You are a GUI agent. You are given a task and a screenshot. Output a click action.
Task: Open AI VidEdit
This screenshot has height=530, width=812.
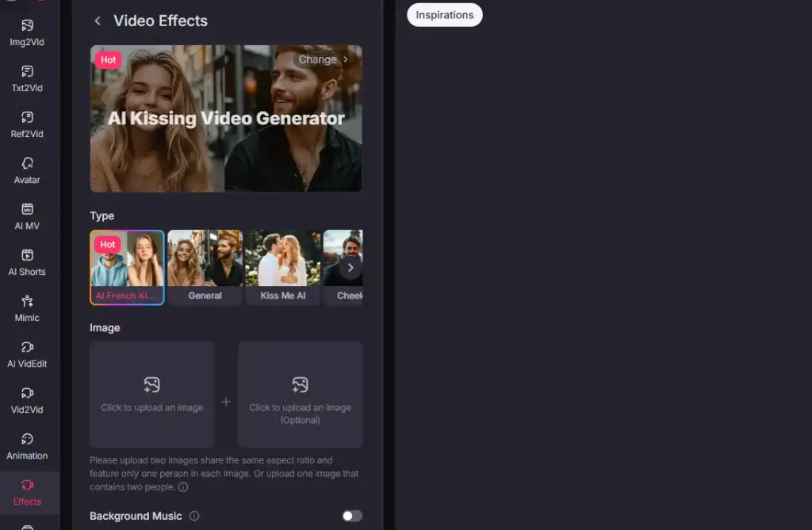26,353
